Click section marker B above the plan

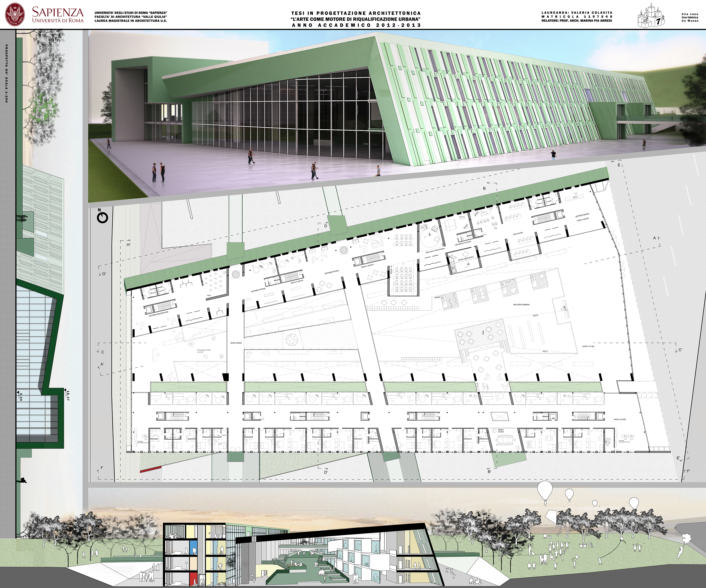(x=484, y=188)
